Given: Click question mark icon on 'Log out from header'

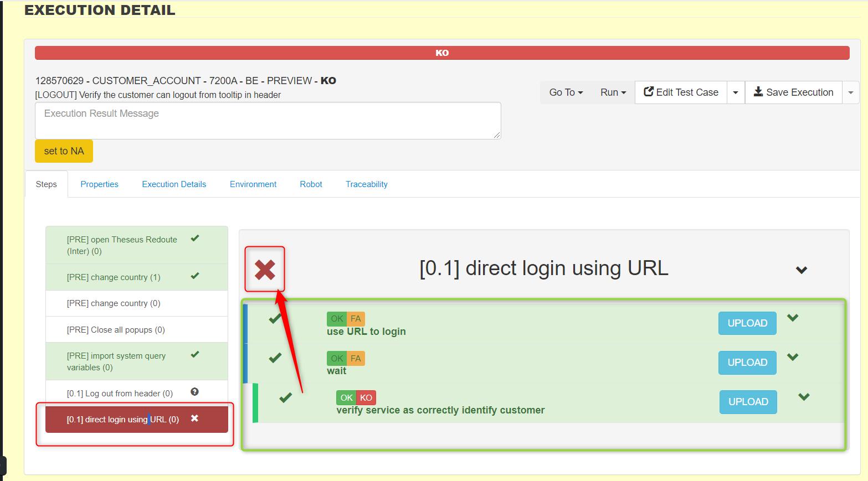Looking at the screenshot, I should point(194,392).
